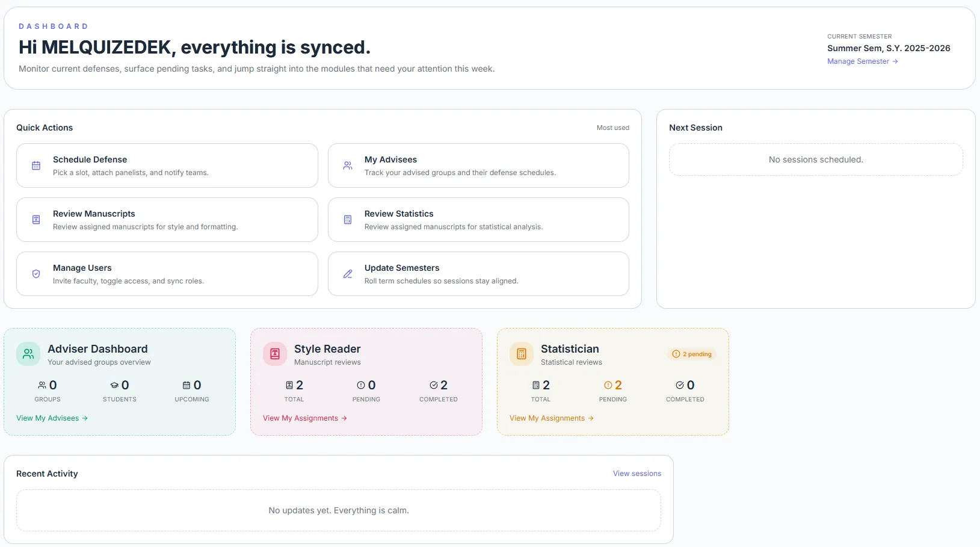
Task: Click the Summer Sem, S.Y. 2025-2026 text
Action: 889,48
